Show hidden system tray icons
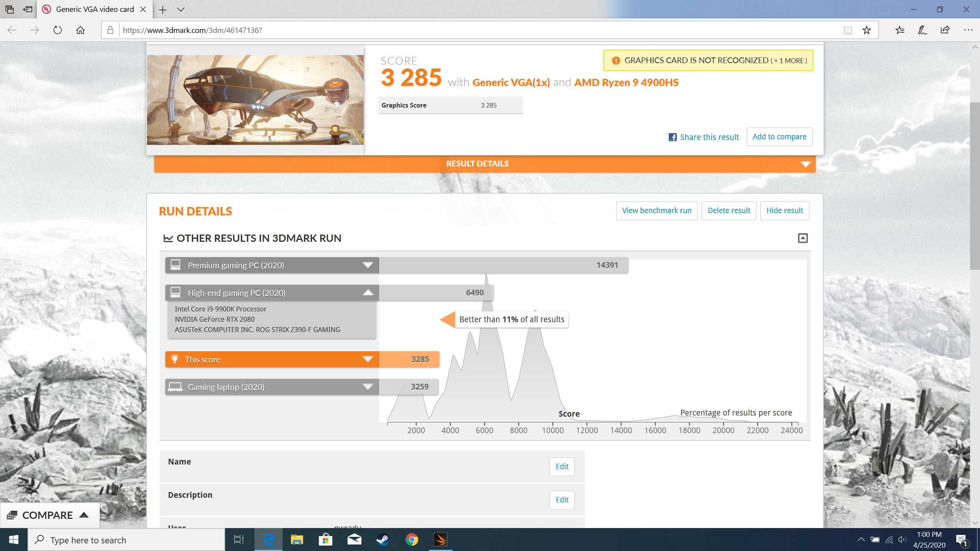Screen dimensions: 980x551 click(x=861, y=540)
